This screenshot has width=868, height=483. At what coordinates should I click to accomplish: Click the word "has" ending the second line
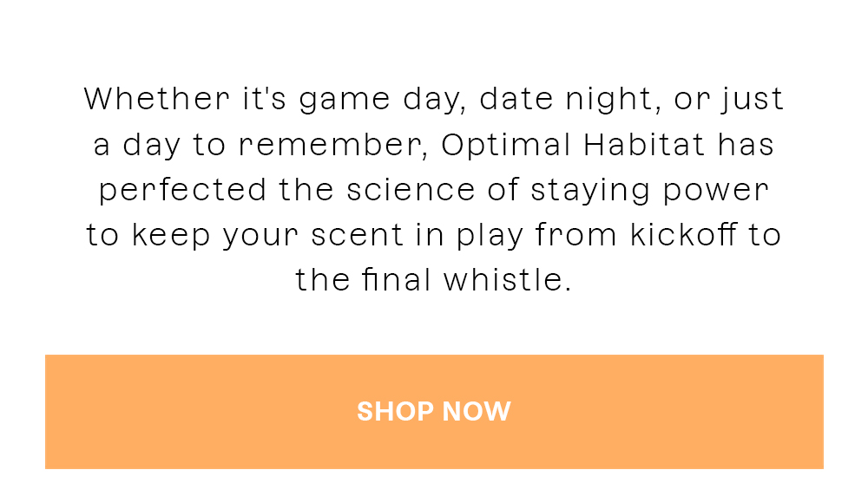click(746, 145)
